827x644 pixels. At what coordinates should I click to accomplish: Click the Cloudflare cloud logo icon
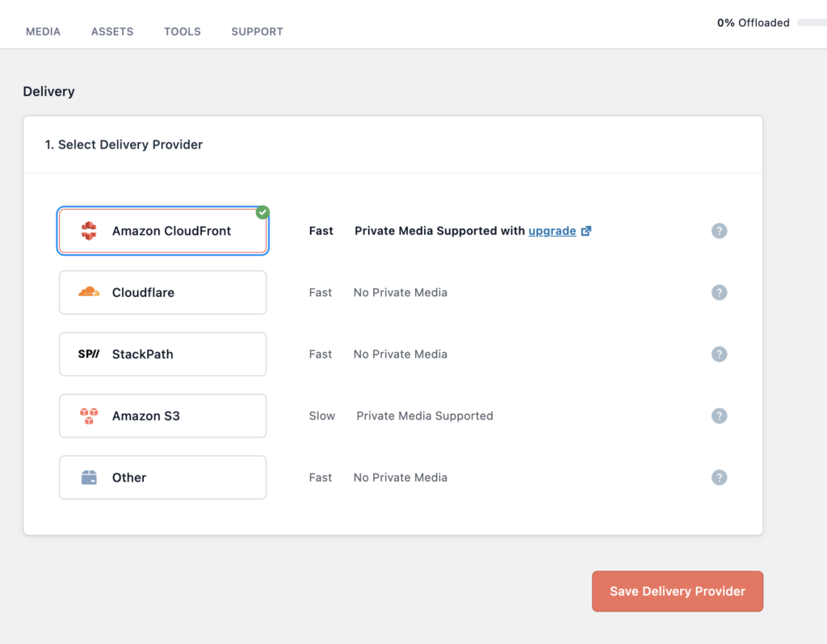(89, 292)
